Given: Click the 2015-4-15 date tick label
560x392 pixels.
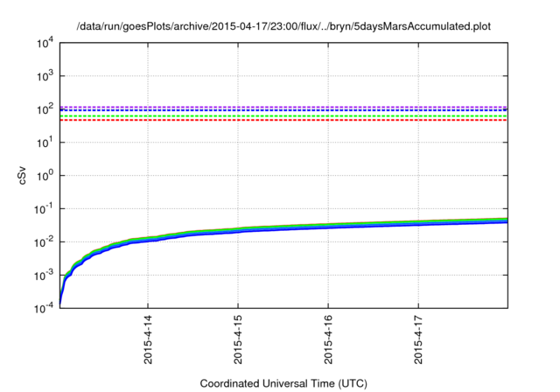Looking at the screenshot, I should (x=238, y=339).
